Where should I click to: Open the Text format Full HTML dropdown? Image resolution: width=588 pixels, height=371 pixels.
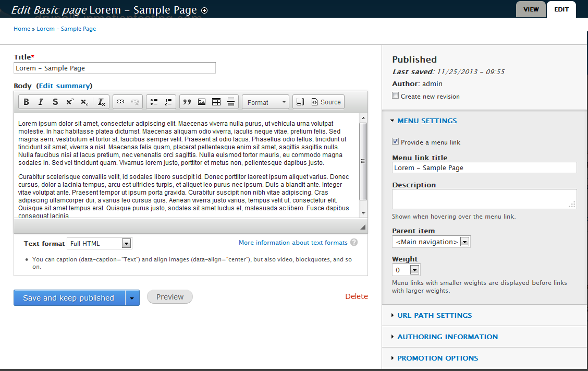[x=100, y=243]
